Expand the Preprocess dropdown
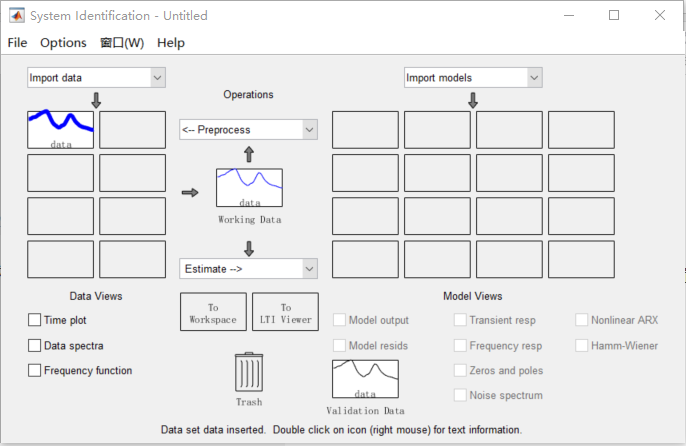This screenshot has width=686, height=446. coord(248,130)
